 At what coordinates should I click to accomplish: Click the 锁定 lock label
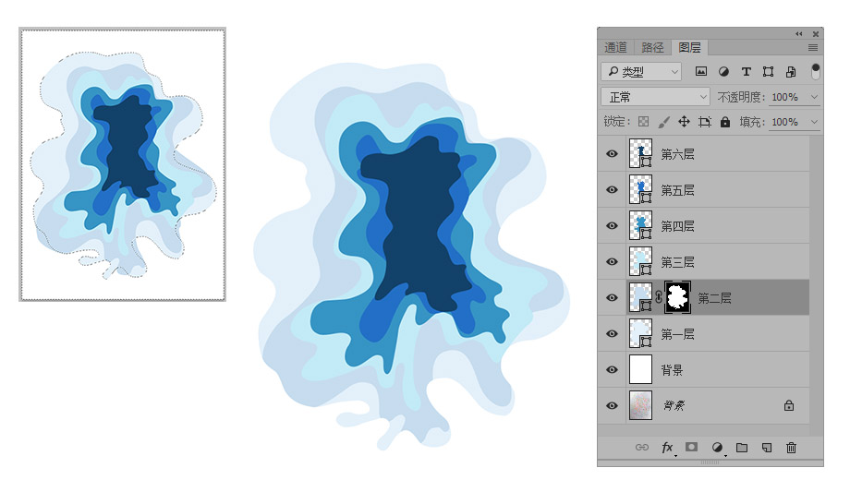pos(616,122)
